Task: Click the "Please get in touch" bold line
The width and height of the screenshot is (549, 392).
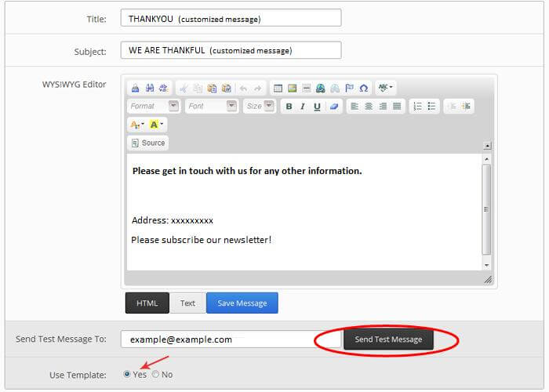Action: click(247, 171)
